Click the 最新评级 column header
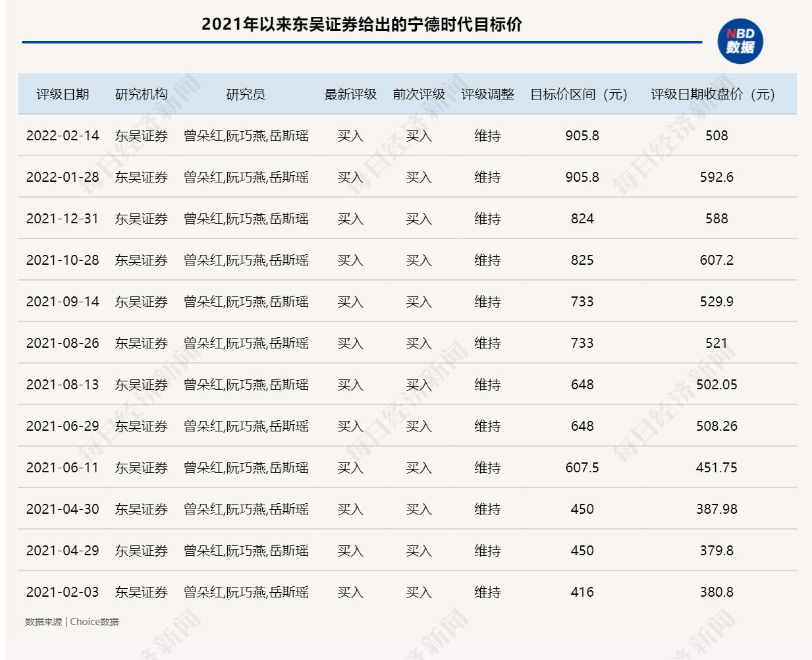812x660 pixels. (350, 94)
